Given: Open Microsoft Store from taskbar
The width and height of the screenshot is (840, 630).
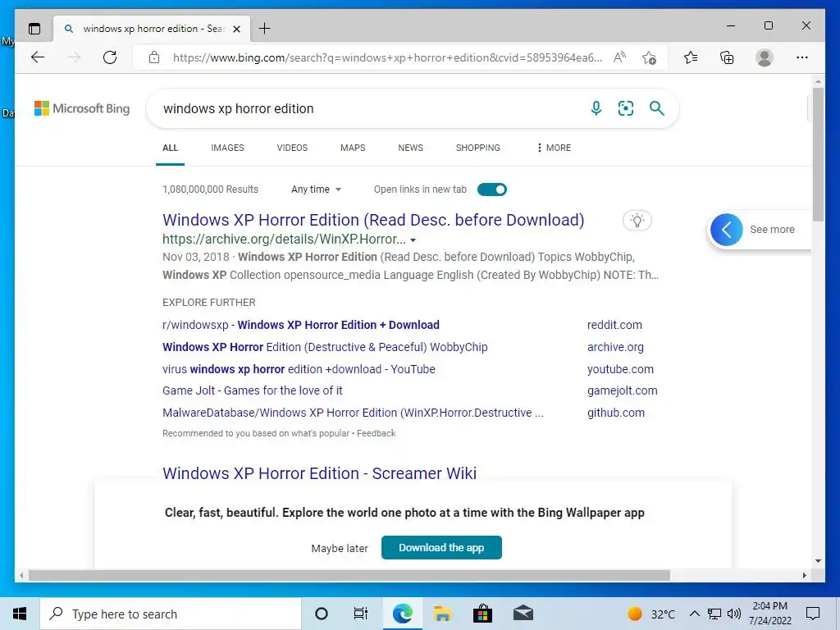Looking at the screenshot, I should coord(482,614).
